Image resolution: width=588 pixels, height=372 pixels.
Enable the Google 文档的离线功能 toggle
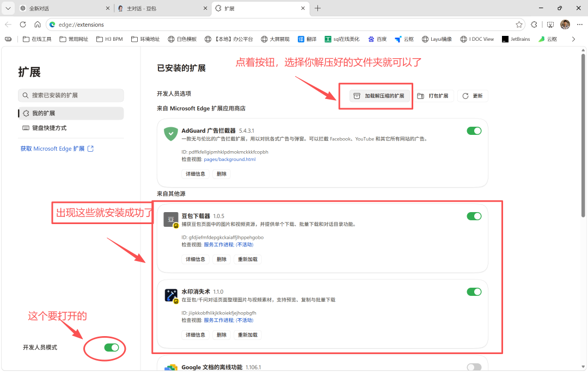[x=474, y=367]
